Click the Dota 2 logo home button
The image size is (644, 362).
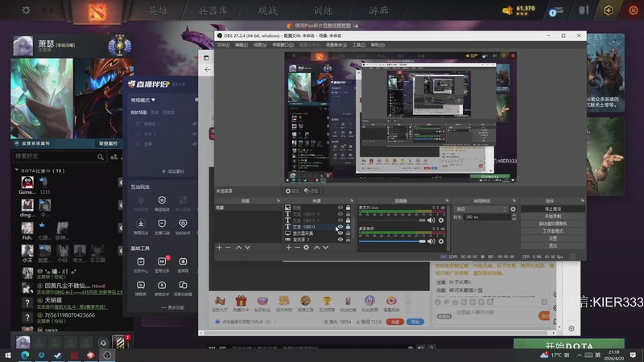[x=97, y=11]
